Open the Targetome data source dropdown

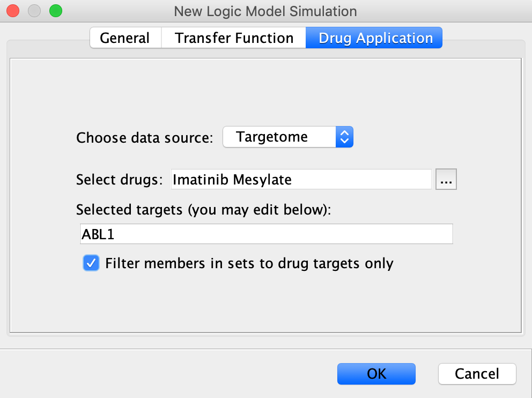pyautogui.click(x=287, y=137)
